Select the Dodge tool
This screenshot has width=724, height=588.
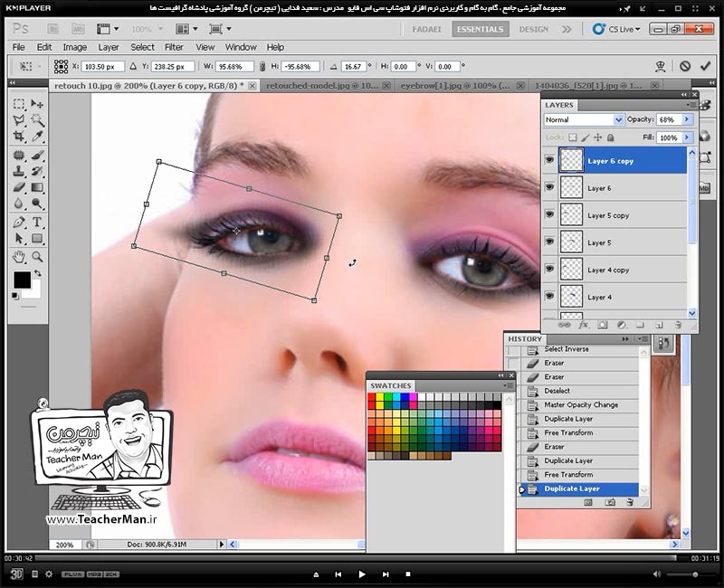click(37, 204)
